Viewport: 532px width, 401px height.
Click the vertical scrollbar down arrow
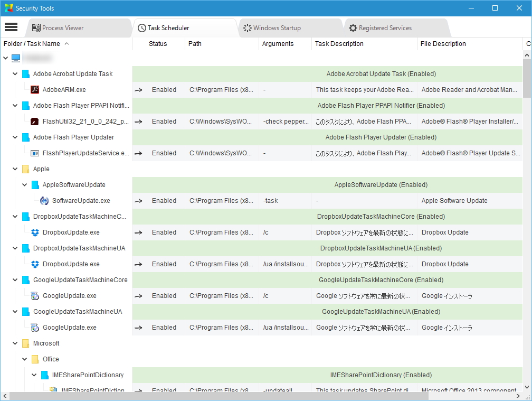click(x=527, y=387)
